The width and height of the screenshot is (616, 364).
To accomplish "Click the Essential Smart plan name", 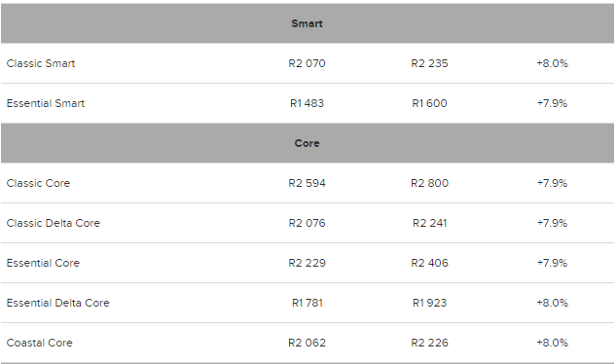I will (46, 103).
